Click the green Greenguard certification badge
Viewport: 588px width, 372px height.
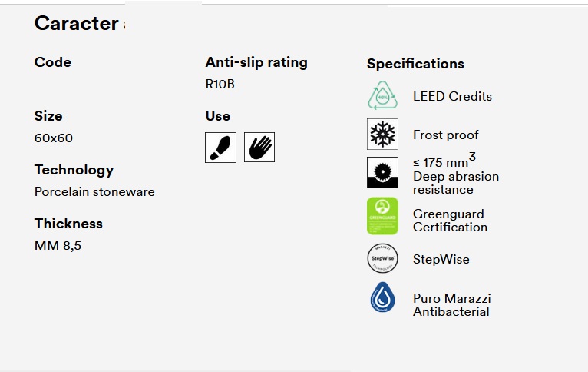click(382, 216)
